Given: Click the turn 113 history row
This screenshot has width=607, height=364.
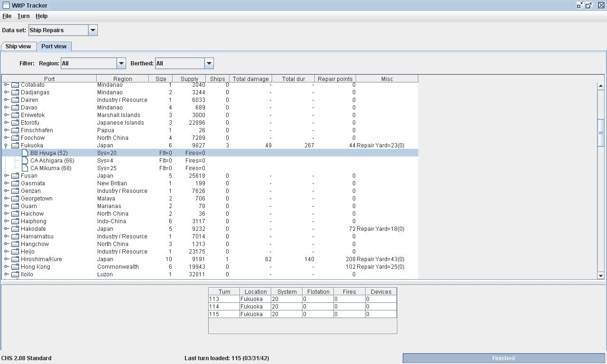Looking at the screenshot, I should pos(303,299).
